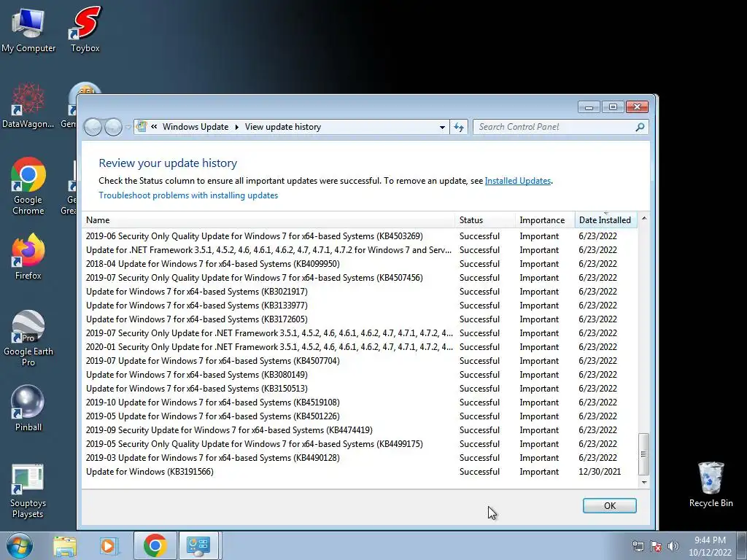This screenshot has width=747, height=560.
Task: Click the scrollbar up arrow
Action: tap(643, 218)
